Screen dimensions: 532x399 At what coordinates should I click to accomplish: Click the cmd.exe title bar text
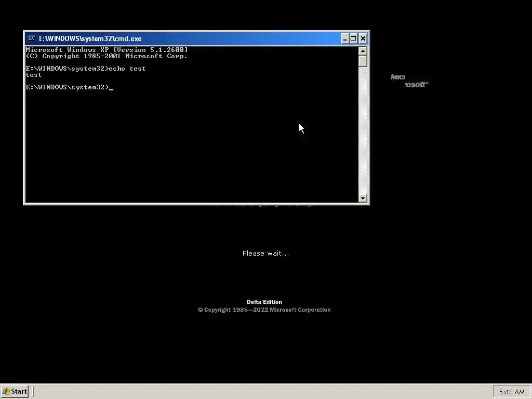click(90, 38)
